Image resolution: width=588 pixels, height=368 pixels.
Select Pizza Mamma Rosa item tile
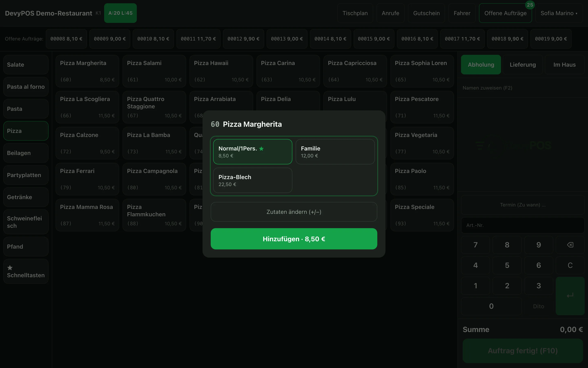(x=87, y=215)
